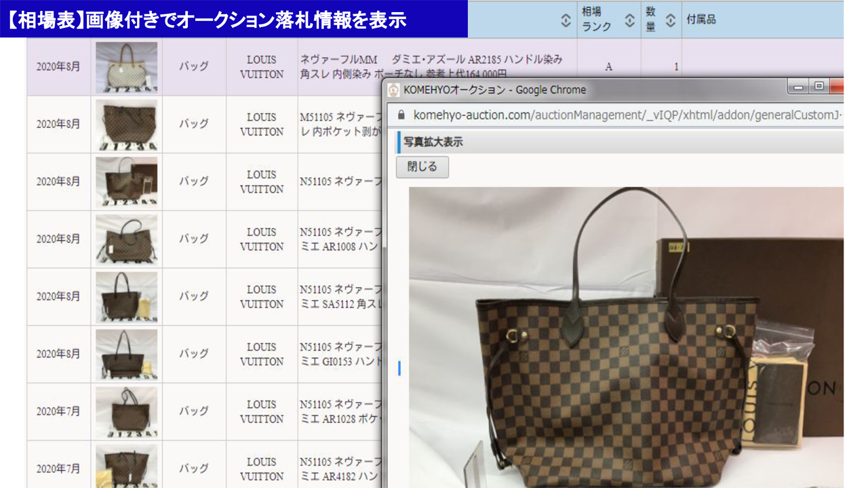Select the description containing GI0153

340,354
